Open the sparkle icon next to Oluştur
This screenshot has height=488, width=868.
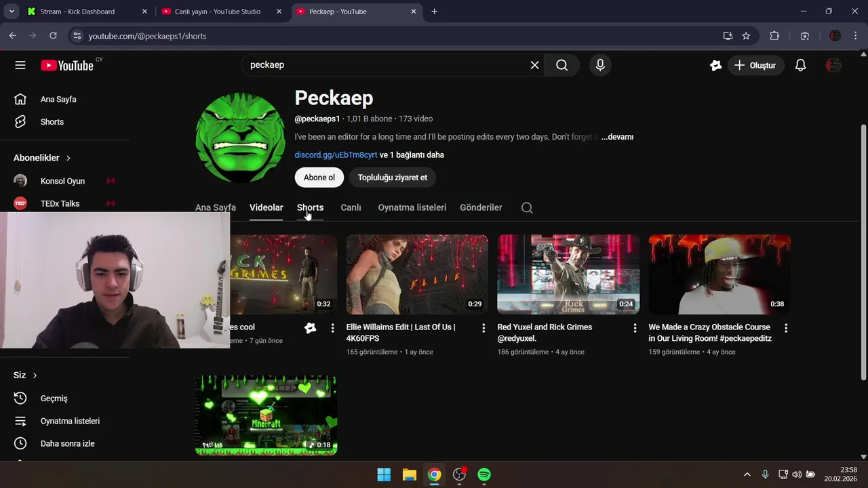tap(715, 65)
